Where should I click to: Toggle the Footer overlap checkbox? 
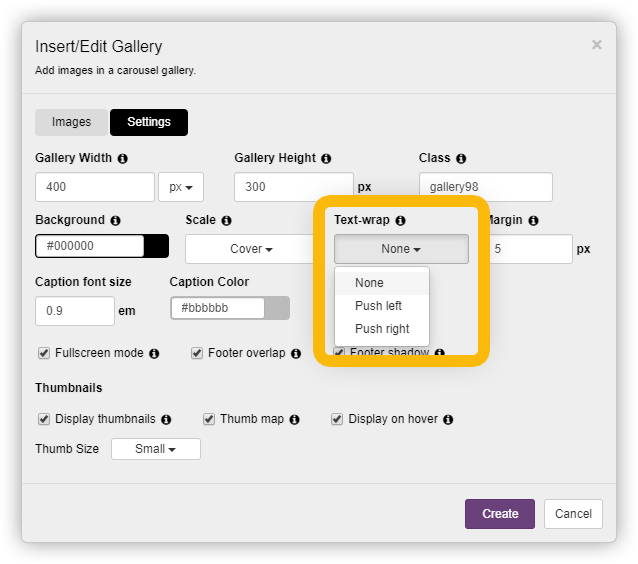coord(197,353)
